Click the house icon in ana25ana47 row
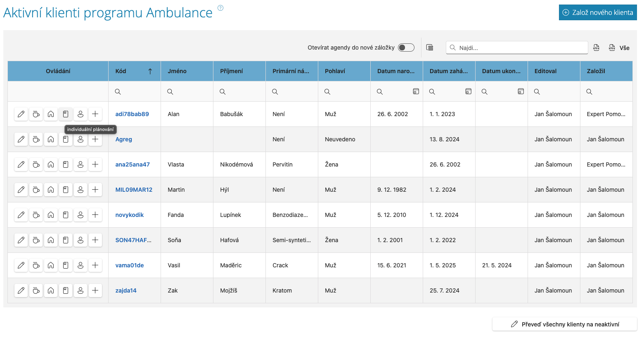The image size is (644, 338). 51,164
